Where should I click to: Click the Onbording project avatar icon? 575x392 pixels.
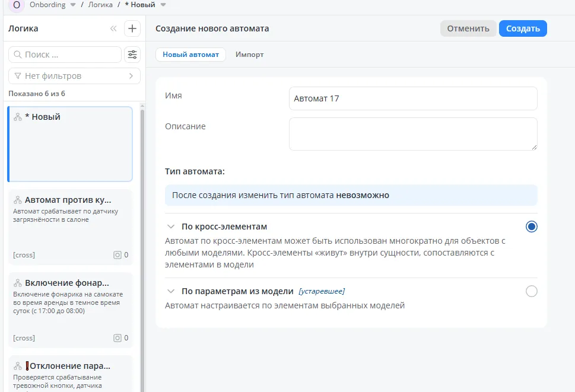(x=16, y=5)
